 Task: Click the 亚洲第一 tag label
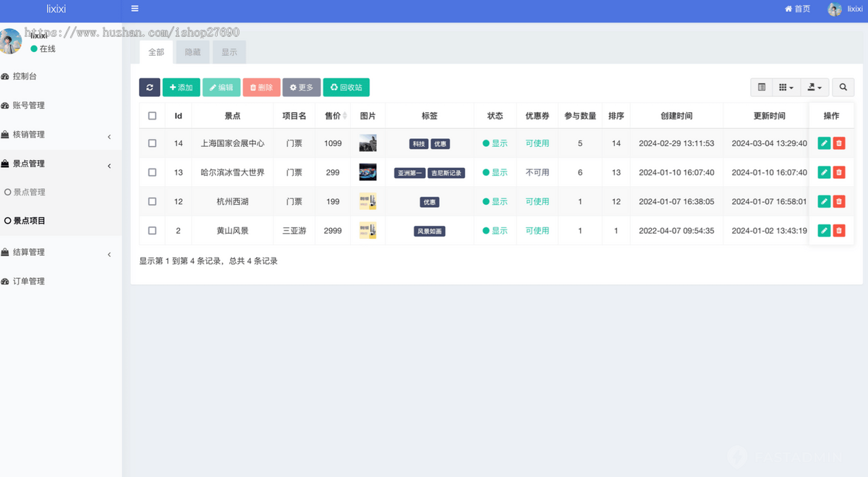click(x=409, y=173)
